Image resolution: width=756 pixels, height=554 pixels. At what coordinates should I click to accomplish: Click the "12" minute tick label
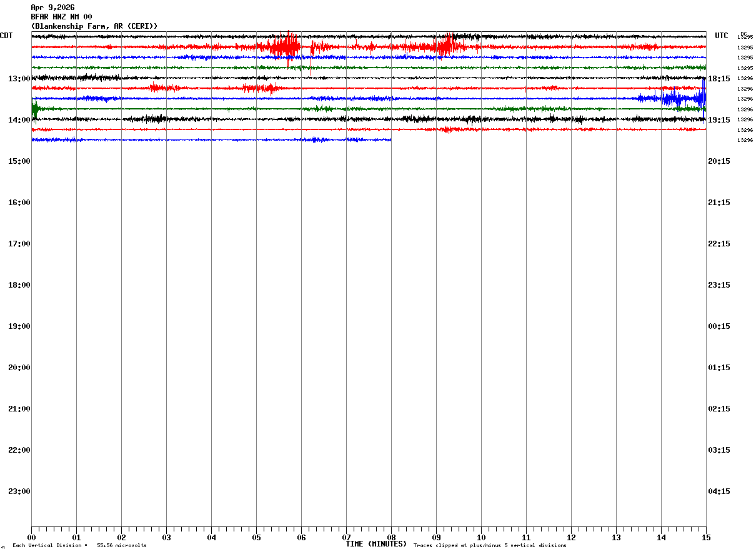click(x=571, y=538)
